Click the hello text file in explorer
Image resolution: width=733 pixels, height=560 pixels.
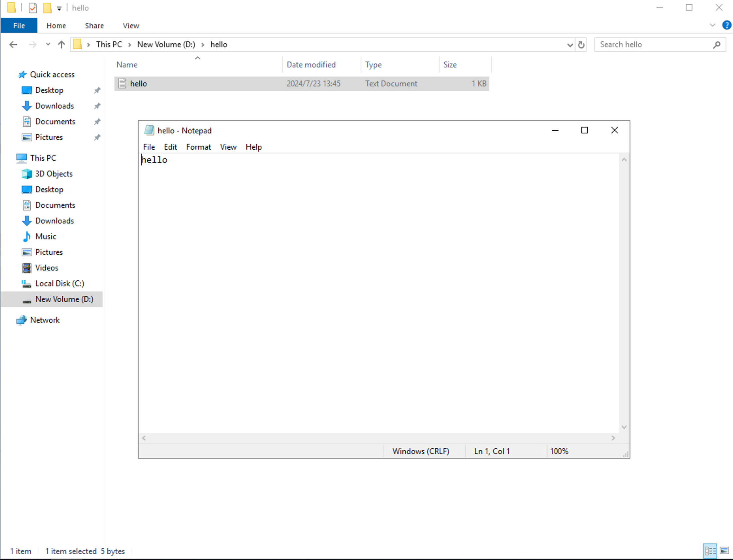click(138, 84)
